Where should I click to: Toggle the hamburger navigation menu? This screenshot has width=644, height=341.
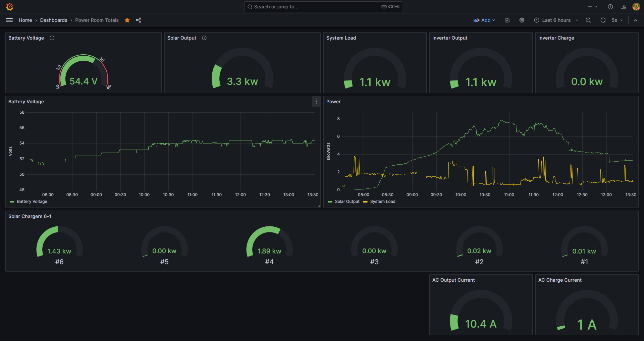pos(9,20)
